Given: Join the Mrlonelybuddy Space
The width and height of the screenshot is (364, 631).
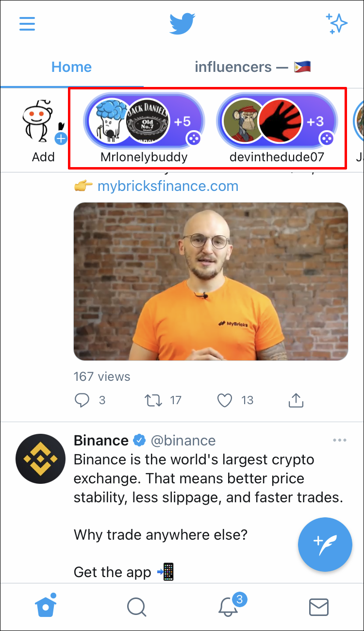Looking at the screenshot, I should (144, 121).
